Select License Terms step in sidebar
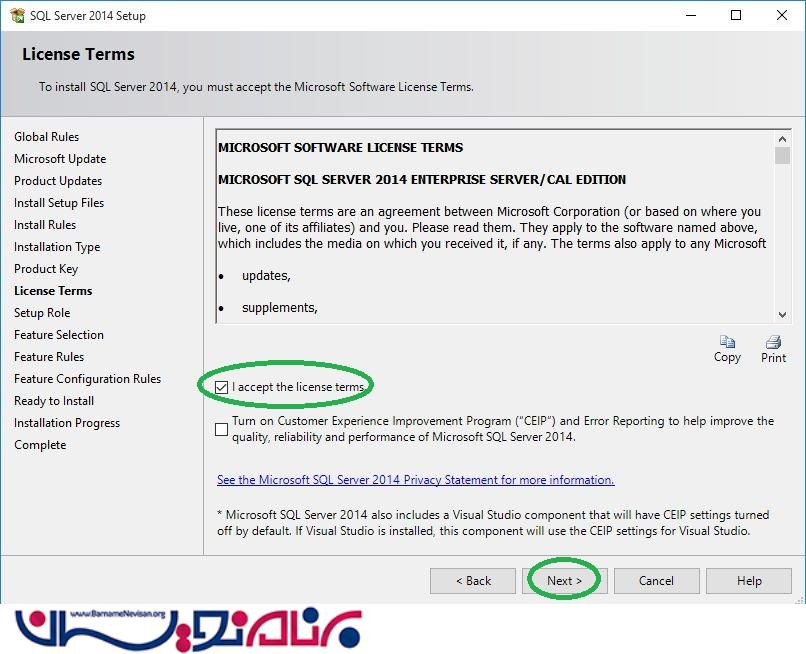Screen dimensions: 806x654 click(53, 291)
